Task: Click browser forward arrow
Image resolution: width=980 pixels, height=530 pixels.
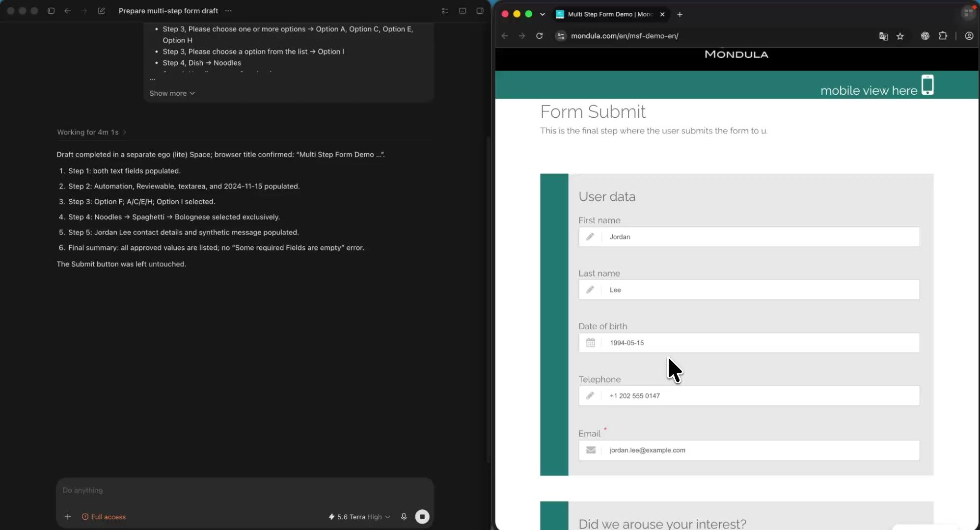Action: [522, 36]
